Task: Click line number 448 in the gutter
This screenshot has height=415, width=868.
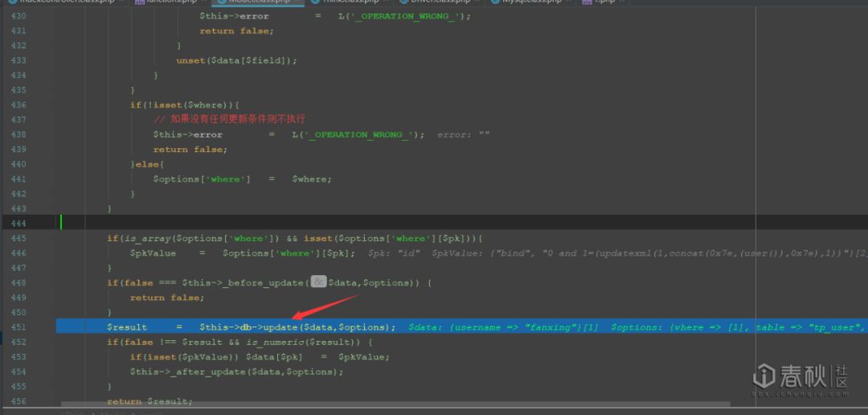Action: 18,282
